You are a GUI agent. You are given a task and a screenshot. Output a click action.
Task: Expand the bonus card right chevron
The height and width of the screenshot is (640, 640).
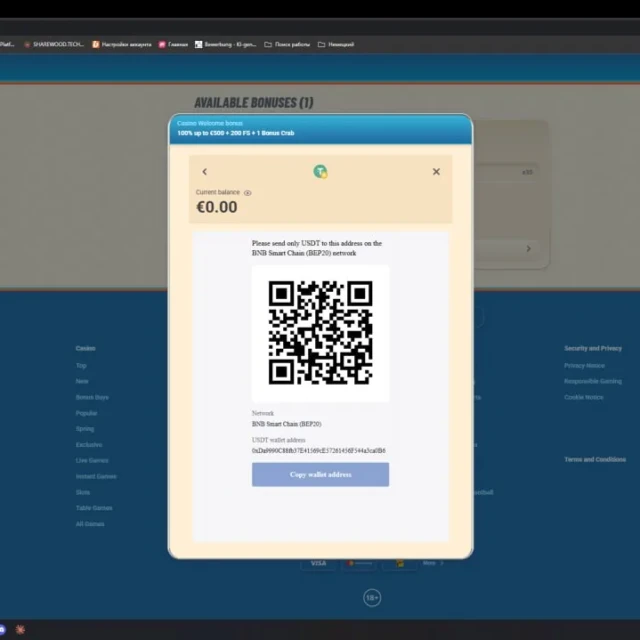[529, 249]
